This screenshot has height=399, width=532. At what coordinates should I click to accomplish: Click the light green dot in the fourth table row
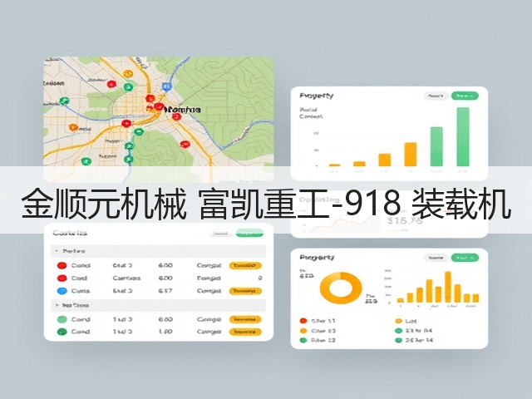pos(62,319)
